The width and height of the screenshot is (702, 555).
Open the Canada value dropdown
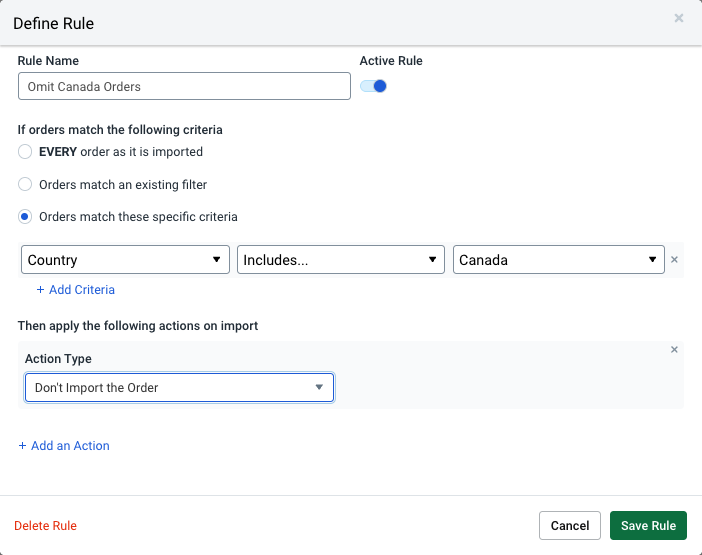[x=557, y=260]
